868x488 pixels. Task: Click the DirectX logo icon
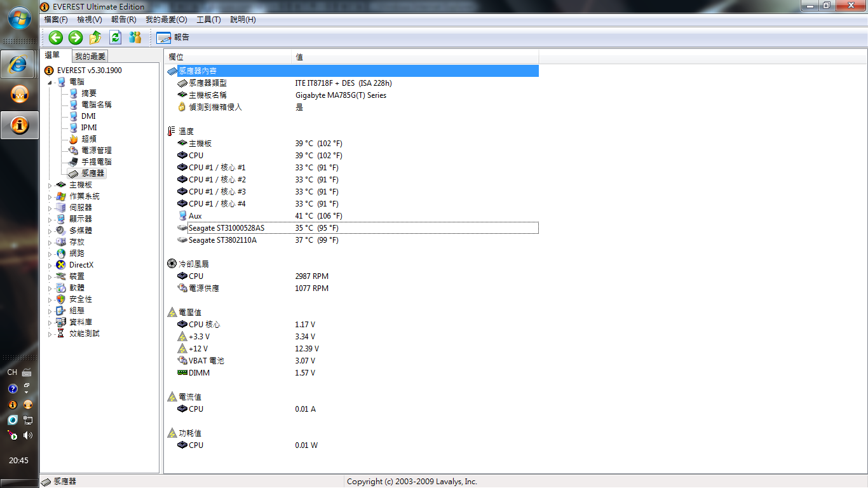click(61, 265)
